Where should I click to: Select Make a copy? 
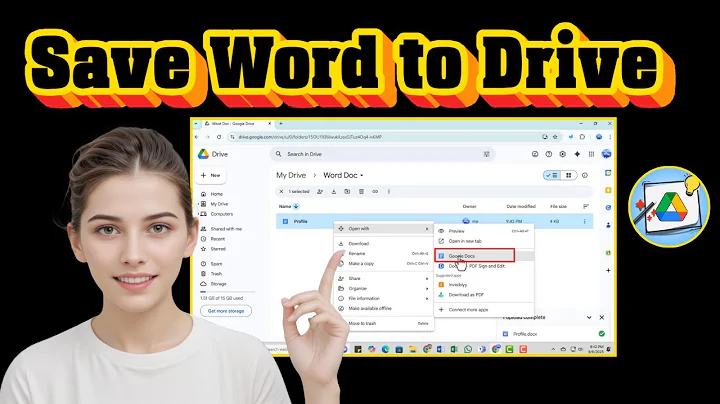click(x=383, y=264)
